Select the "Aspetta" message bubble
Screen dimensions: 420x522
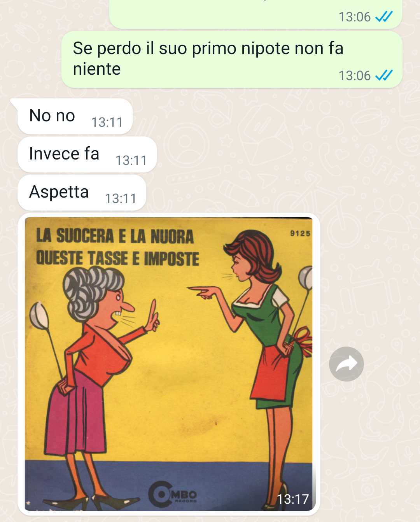click(82, 193)
